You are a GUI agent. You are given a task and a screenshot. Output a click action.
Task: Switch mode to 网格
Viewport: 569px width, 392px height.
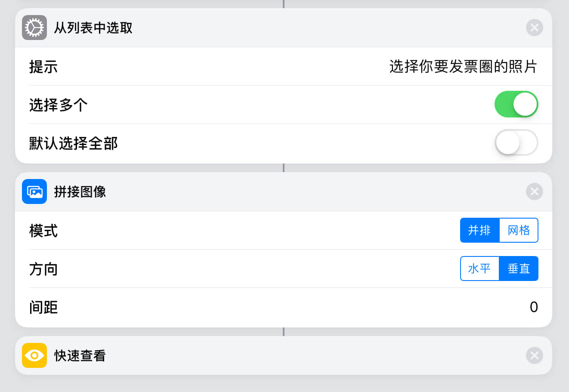click(519, 230)
